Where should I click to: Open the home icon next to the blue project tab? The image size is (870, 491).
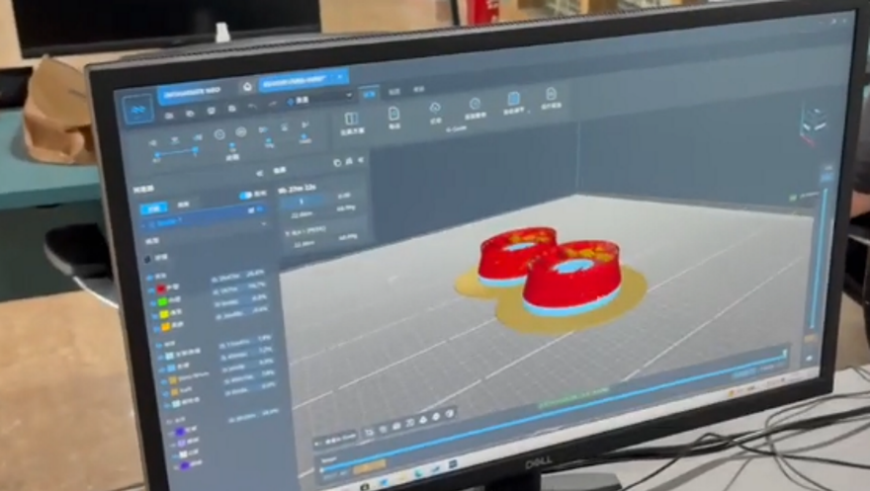click(247, 87)
